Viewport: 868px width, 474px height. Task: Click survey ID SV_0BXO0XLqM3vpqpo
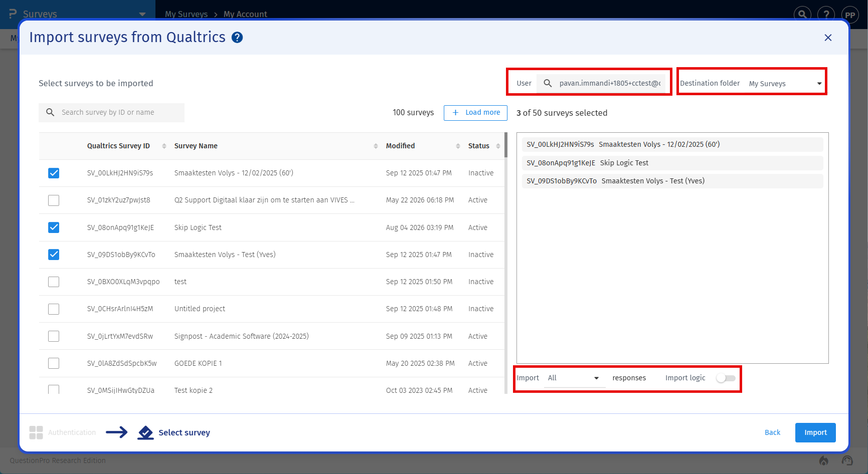tap(123, 282)
